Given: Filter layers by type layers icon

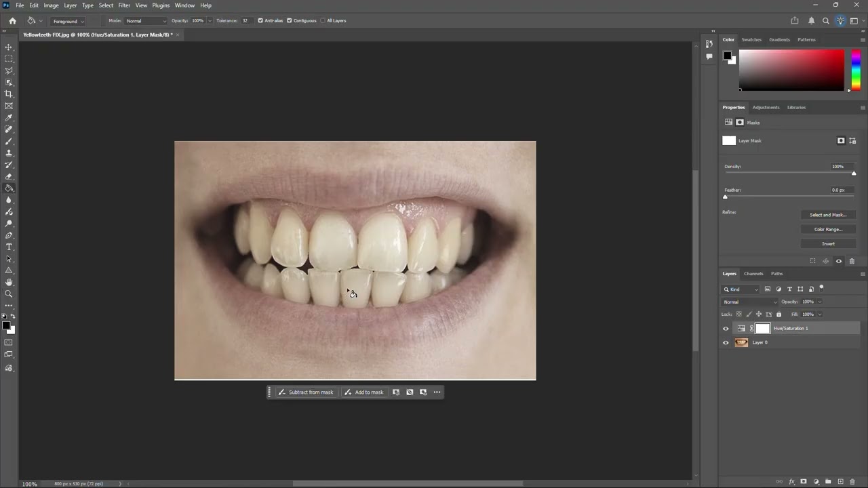Looking at the screenshot, I should tap(789, 289).
